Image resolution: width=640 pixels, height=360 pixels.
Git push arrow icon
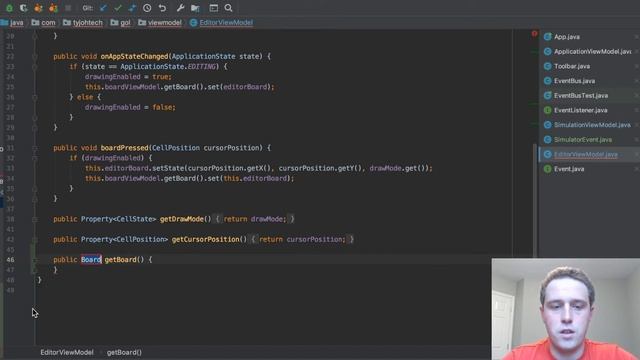click(x=132, y=8)
